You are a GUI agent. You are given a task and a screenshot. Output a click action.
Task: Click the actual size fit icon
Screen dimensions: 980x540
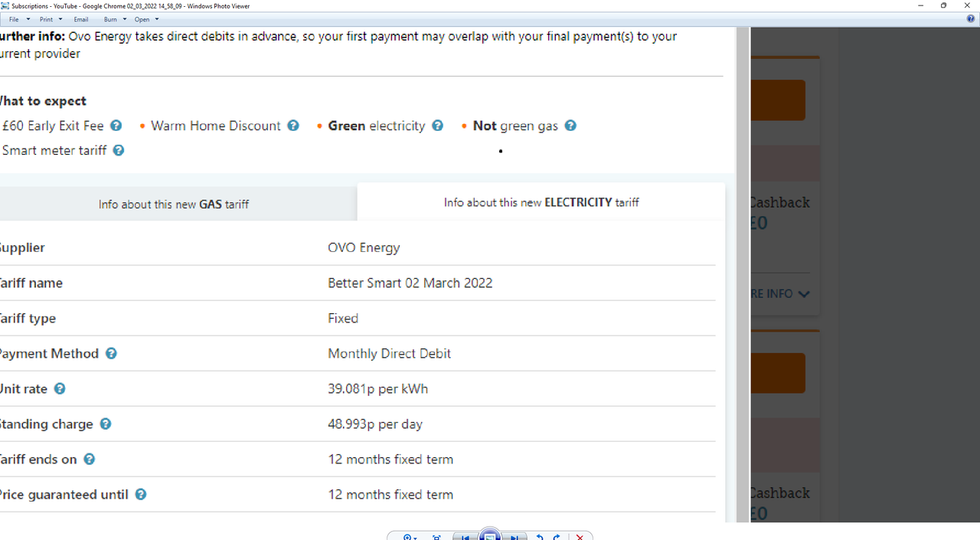coord(436,537)
